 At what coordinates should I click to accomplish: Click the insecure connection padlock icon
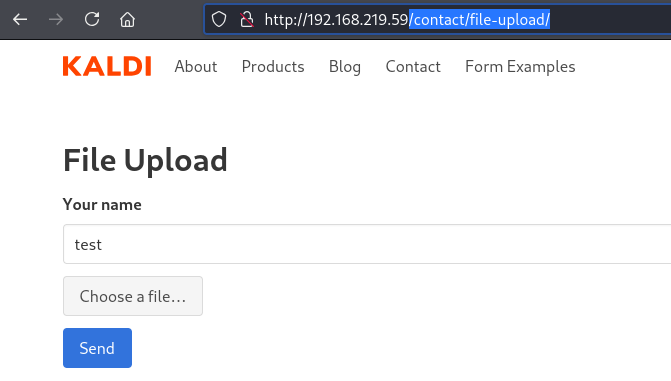coord(247,19)
